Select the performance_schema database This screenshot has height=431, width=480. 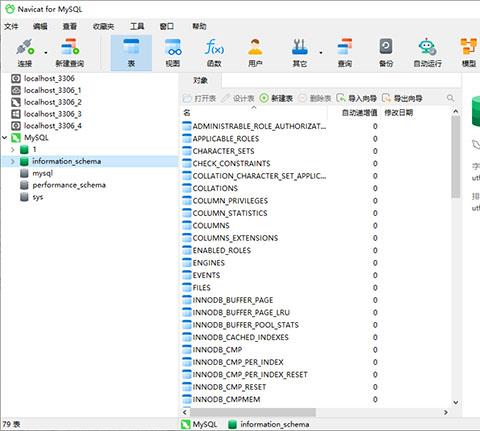[x=69, y=185]
